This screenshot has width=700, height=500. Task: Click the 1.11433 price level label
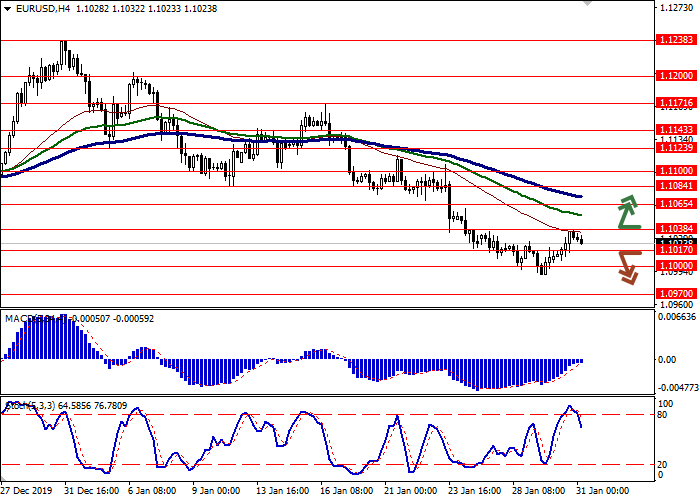click(x=677, y=130)
